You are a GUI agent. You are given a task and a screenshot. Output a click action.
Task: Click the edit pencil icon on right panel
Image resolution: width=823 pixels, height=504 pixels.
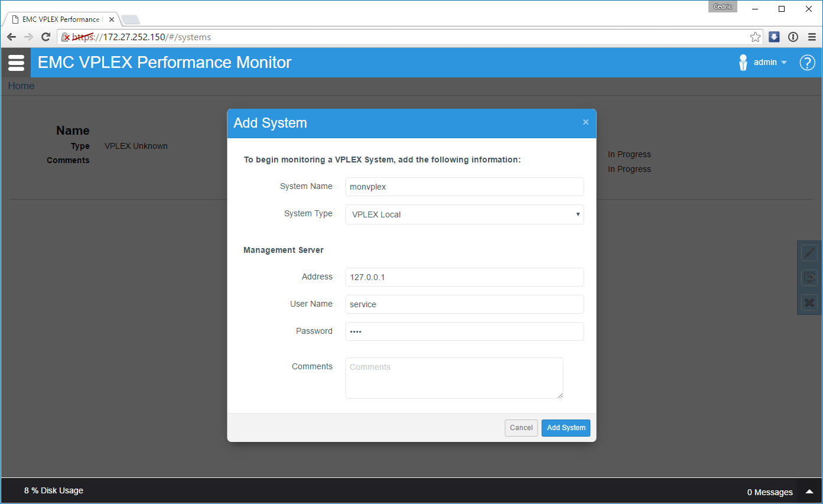click(809, 253)
